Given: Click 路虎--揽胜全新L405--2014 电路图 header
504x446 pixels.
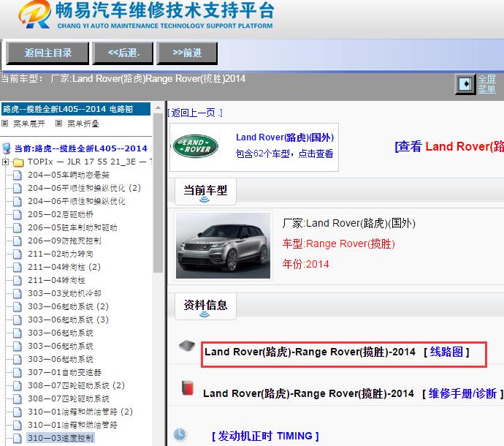Looking at the screenshot, I should [x=76, y=109].
